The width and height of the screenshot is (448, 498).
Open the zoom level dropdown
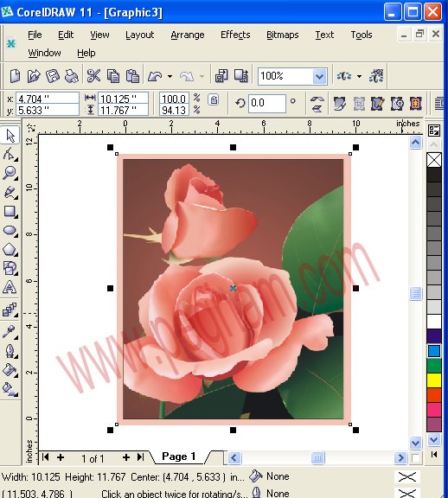[x=320, y=76]
